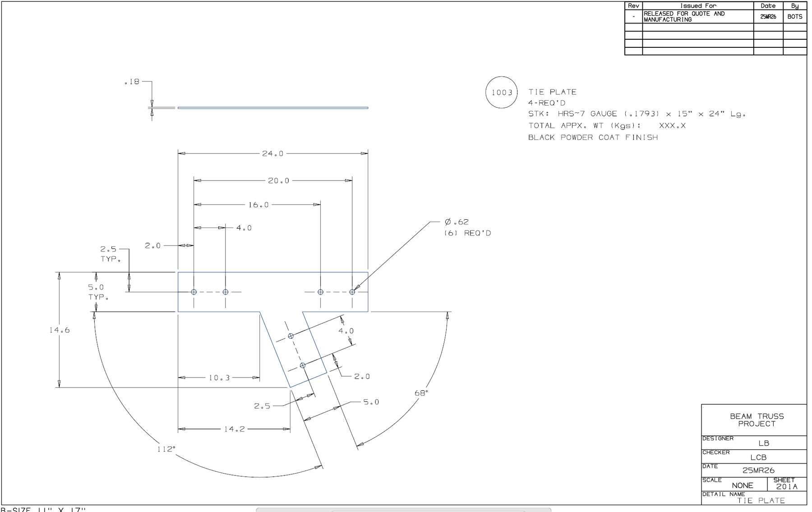812x512 pixels.
Task: Click the 1003 item balloon number
Action: 502,92
